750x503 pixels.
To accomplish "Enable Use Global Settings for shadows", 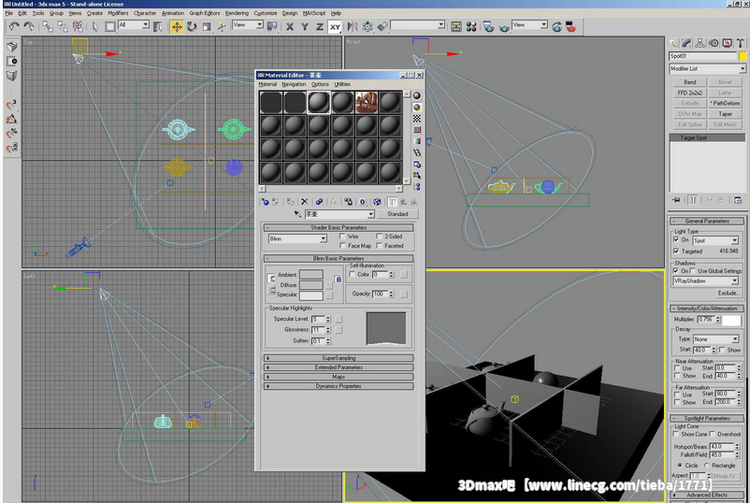I will 692,271.
